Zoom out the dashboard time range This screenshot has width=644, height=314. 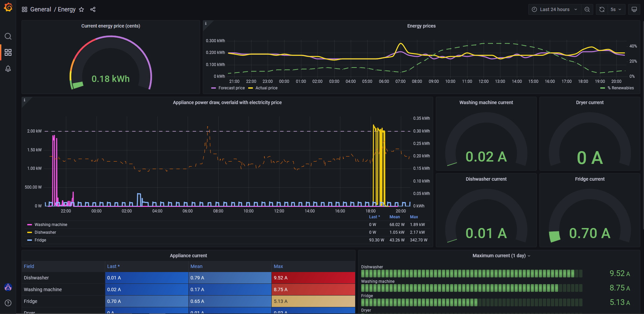pos(587,9)
